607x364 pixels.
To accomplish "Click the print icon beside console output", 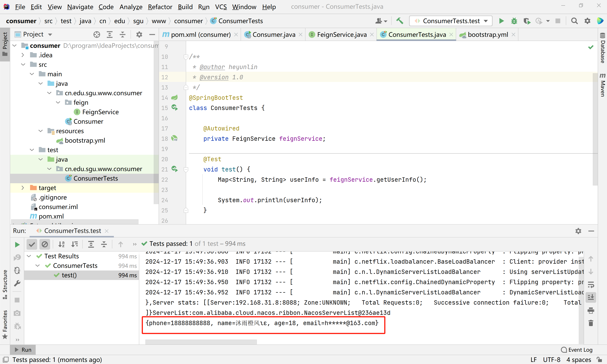I will (x=591, y=311).
